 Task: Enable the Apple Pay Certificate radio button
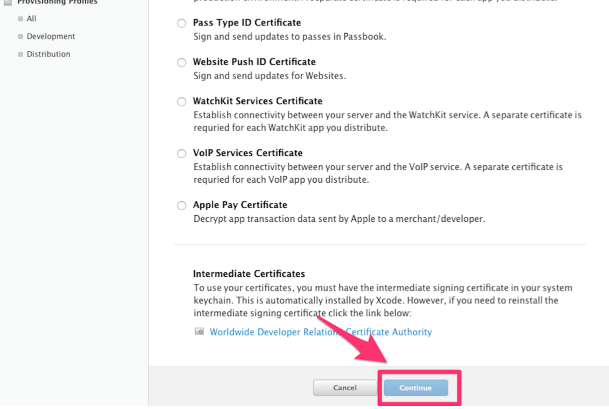coord(181,206)
